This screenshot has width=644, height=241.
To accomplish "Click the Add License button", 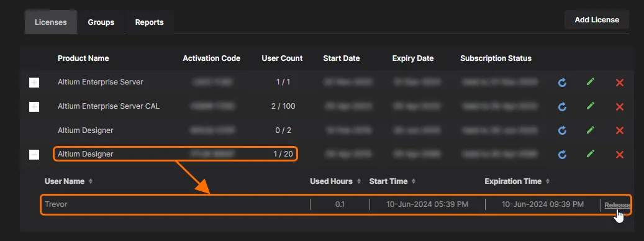I will [597, 20].
